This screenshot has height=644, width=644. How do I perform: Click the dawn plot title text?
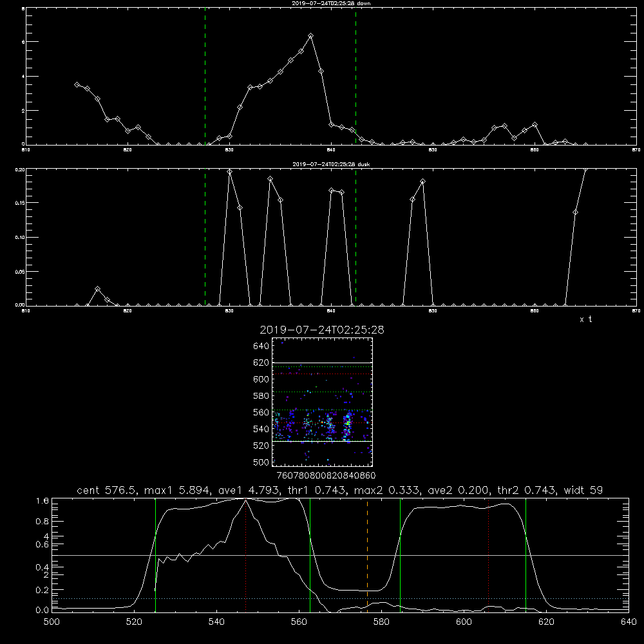[331, 3]
